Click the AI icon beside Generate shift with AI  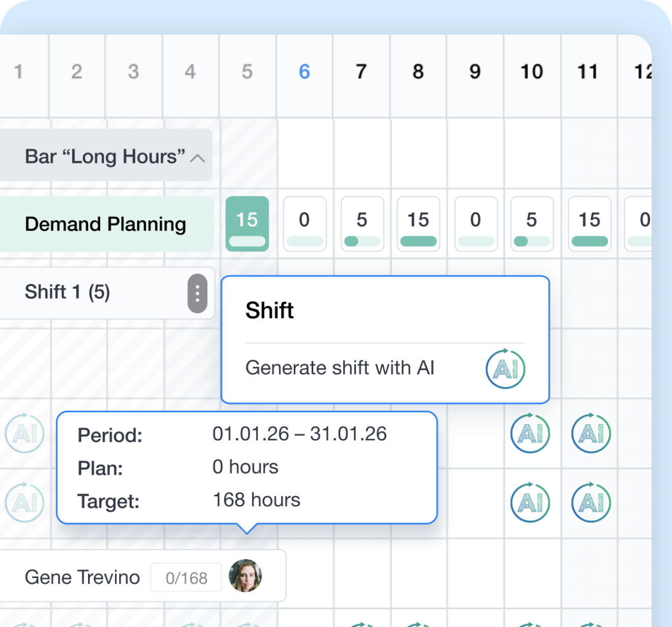(505, 368)
